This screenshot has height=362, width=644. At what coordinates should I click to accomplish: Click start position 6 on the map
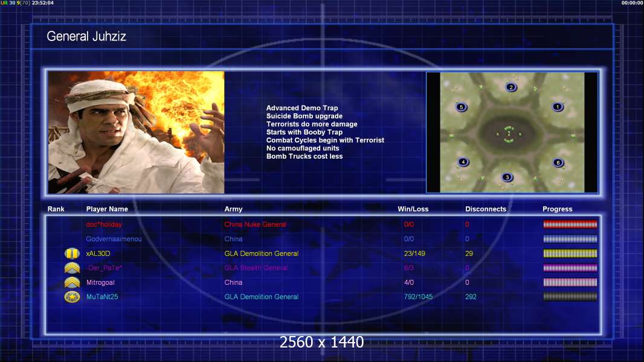point(558,163)
